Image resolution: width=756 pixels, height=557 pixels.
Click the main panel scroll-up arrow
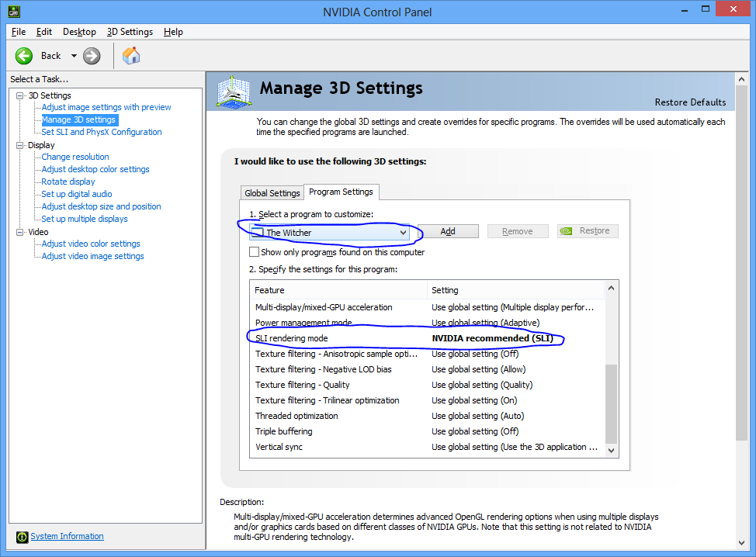pyautogui.click(x=741, y=79)
